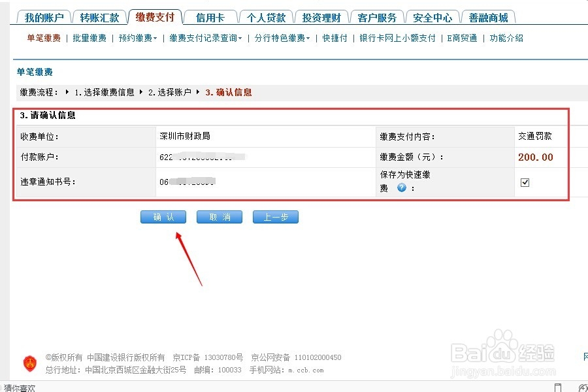Click the mobile phone icon in bottom toolbar
The width and height of the screenshot is (588, 392).
(557, 387)
